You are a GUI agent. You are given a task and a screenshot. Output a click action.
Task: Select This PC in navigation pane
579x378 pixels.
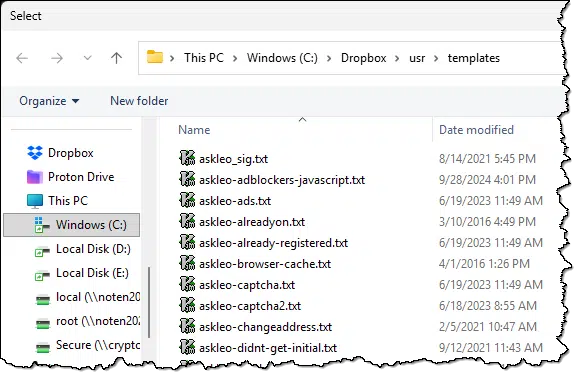click(68, 200)
